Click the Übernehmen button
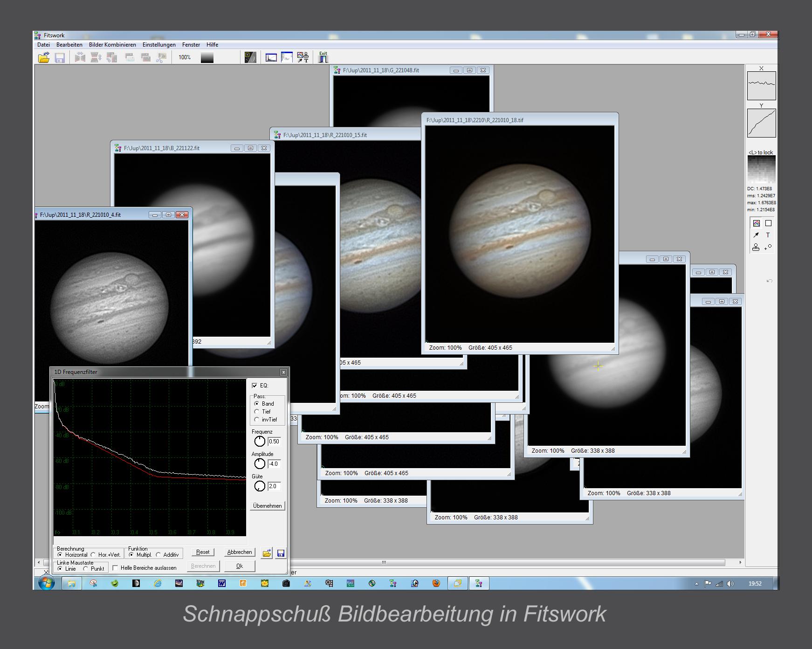The height and width of the screenshot is (649, 812). click(x=267, y=506)
